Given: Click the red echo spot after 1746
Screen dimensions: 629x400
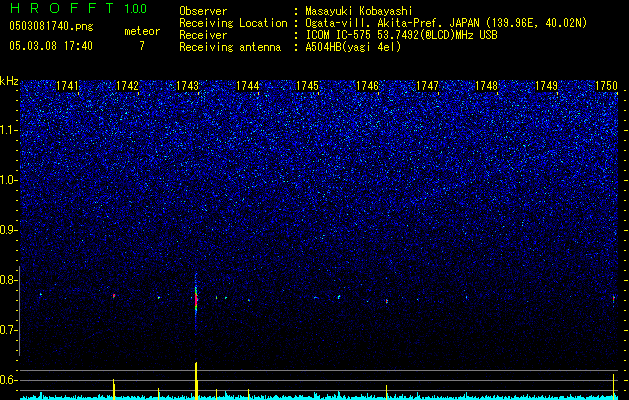Looking at the screenshot, I should [x=387, y=301].
